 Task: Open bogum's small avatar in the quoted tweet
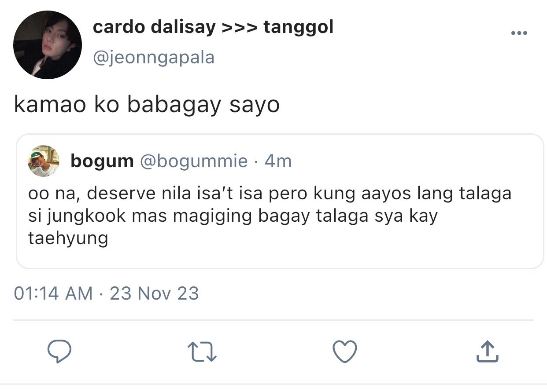point(44,161)
